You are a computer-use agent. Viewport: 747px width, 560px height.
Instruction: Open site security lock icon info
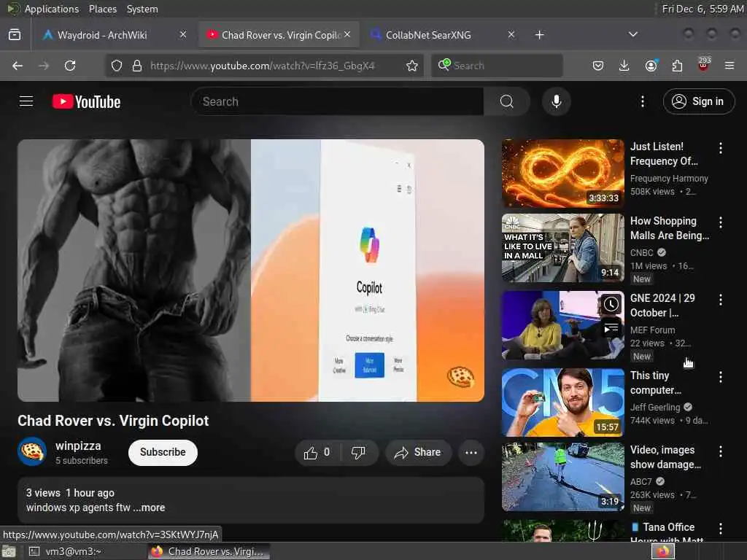[136, 66]
